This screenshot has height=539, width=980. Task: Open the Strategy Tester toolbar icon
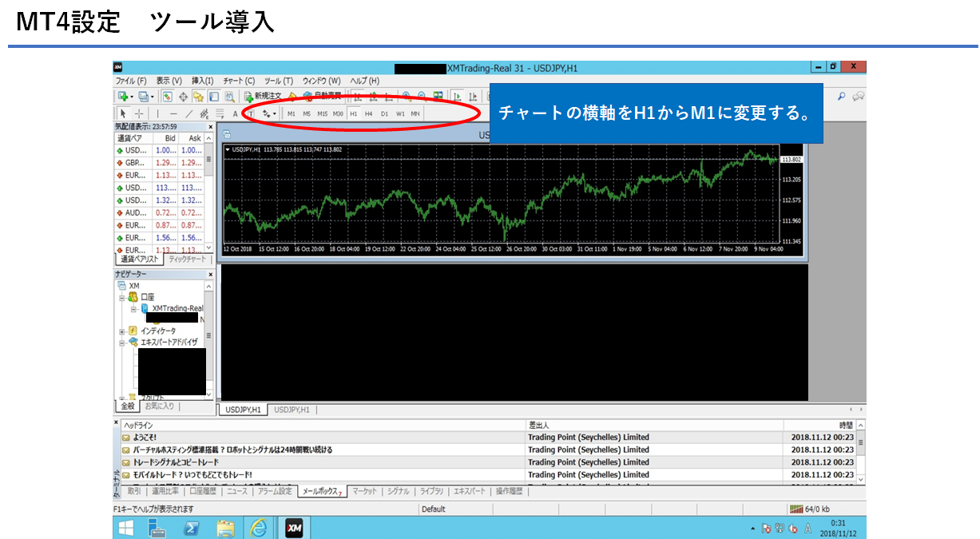pos(229,97)
